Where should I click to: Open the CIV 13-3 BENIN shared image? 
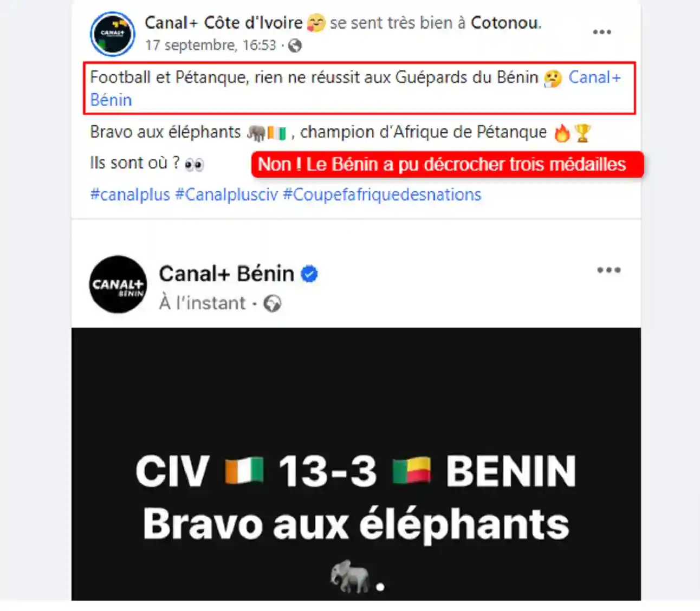[x=356, y=464]
